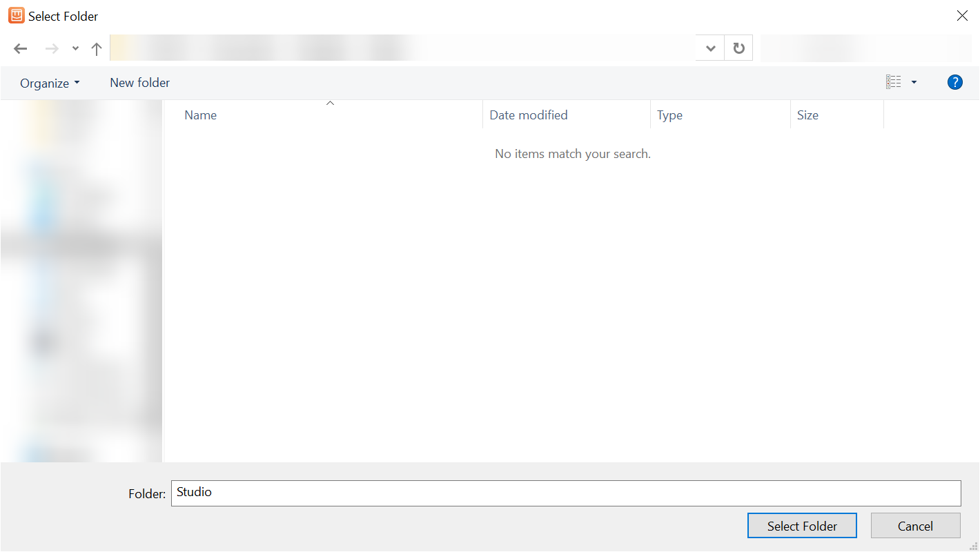Open the Organize dropdown menu

point(48,82)
